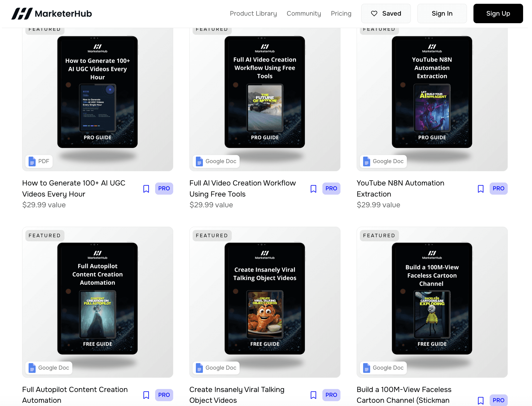The width and height of the screenshot is (532, 406).
Task: Click the Sign Up button
Action: (498, 13)
